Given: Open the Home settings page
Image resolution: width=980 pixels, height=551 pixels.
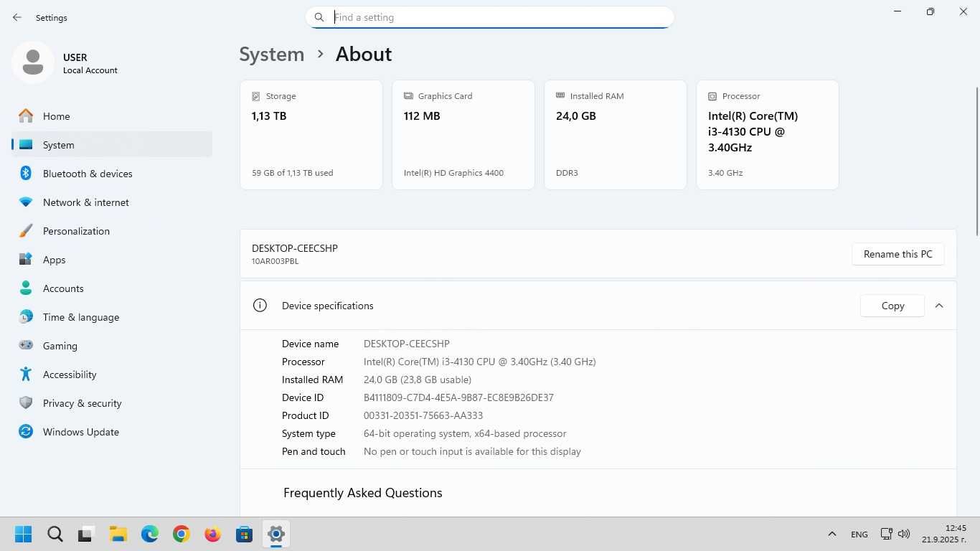Looking at the screenshot, I should (x=112, y=116).
